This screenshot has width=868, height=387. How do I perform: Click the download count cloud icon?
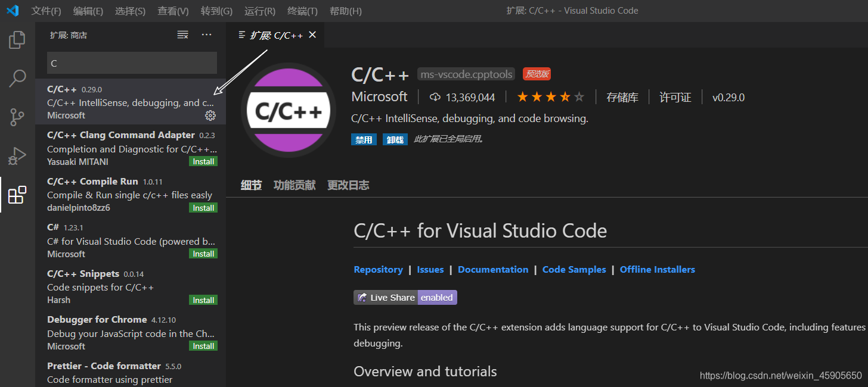click(435, 97)
